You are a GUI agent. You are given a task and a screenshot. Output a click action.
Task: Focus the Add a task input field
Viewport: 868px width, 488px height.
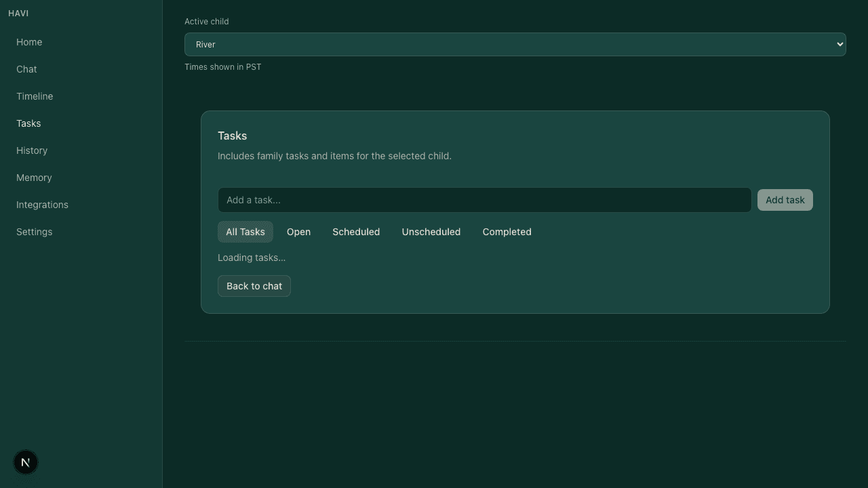pyautogui.click(x=484, y=200)
